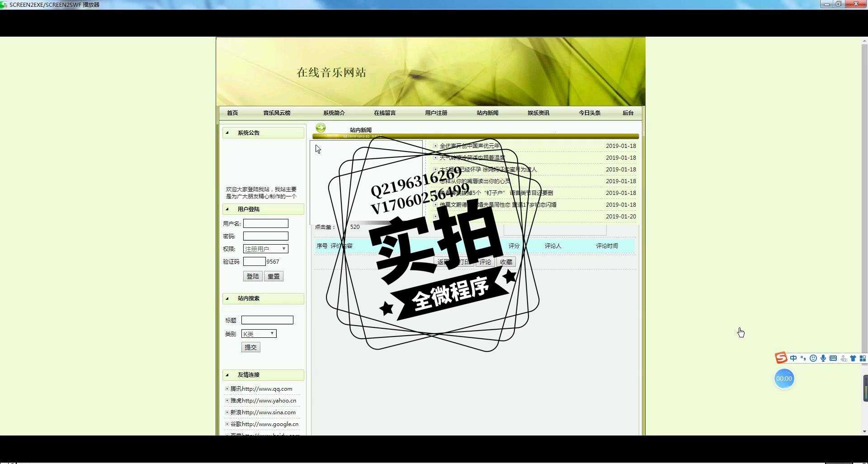Open the soft keyboard icon
The image size is (868, 464).
click(x=833, y=358)
